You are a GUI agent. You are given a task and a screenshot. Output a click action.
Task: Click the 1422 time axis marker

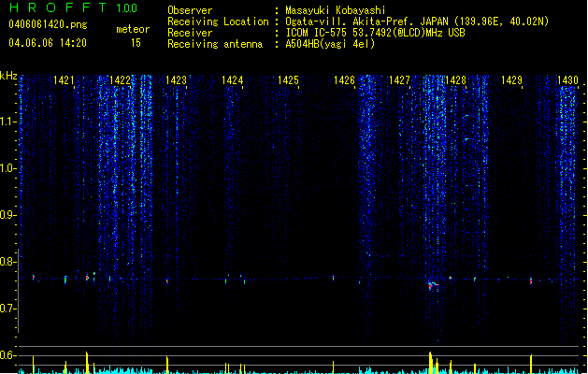pyautogui.click(x=120, y=80)
